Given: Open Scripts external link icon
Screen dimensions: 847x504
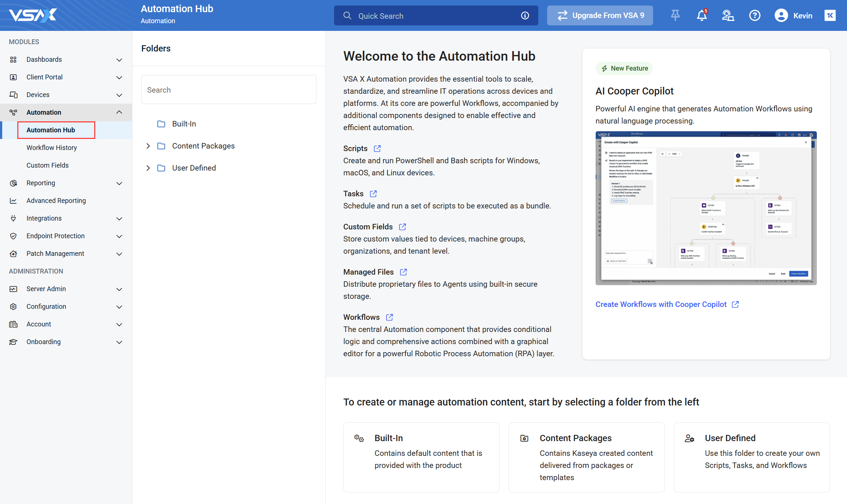Looking at the screenshot, I should pyautogui.click(x=377, y=149).
